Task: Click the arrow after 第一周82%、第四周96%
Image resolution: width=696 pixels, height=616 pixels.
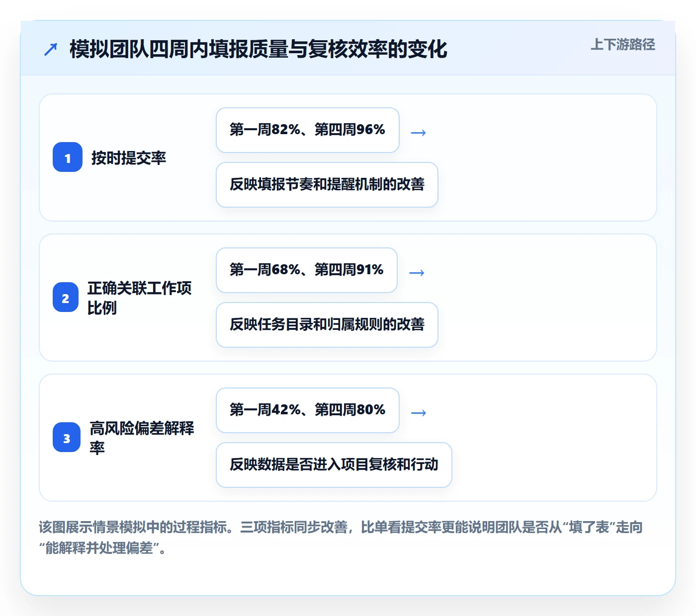Action: pyautogui.click(x=419, y=133)
